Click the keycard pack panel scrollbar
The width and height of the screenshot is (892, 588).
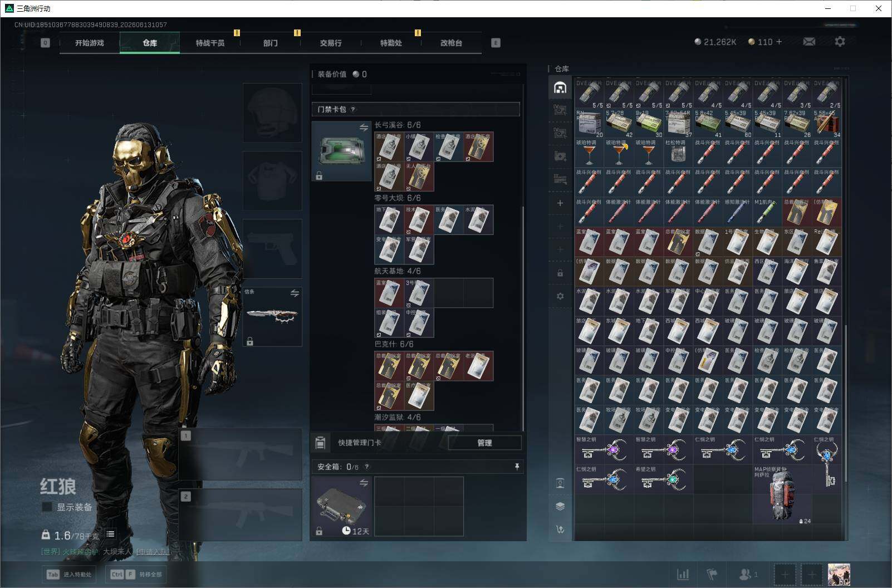point(523,317)
